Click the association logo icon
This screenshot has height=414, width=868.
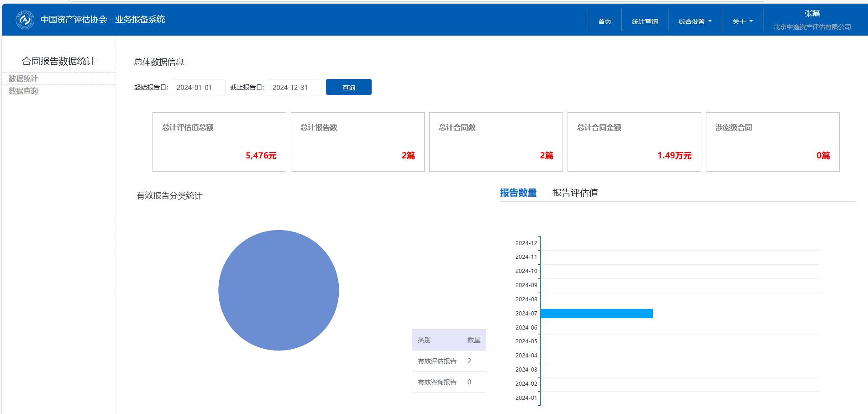tap(25, 20)
